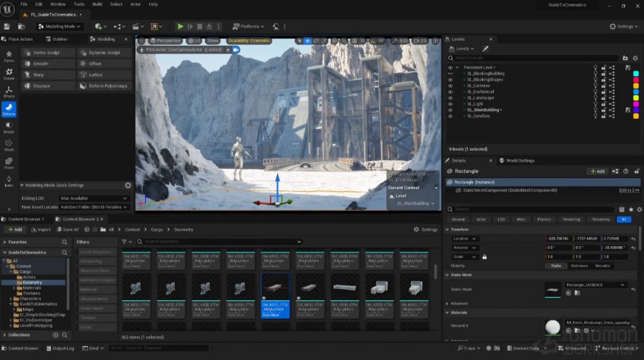Open the XForm modeling category
644x360 pixels.
pyautogui.click(x=9, y=92)
